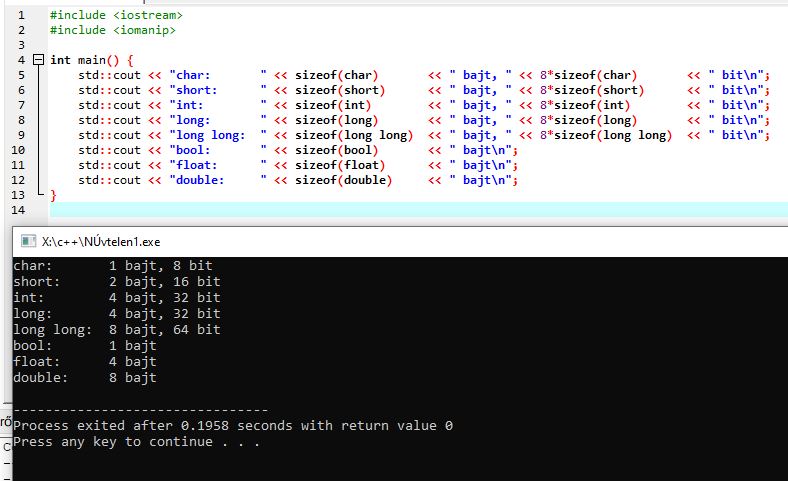Screen dimensions: 788x481
Task: Click the "int main() {" text
Action: click(x=92, y=60)
